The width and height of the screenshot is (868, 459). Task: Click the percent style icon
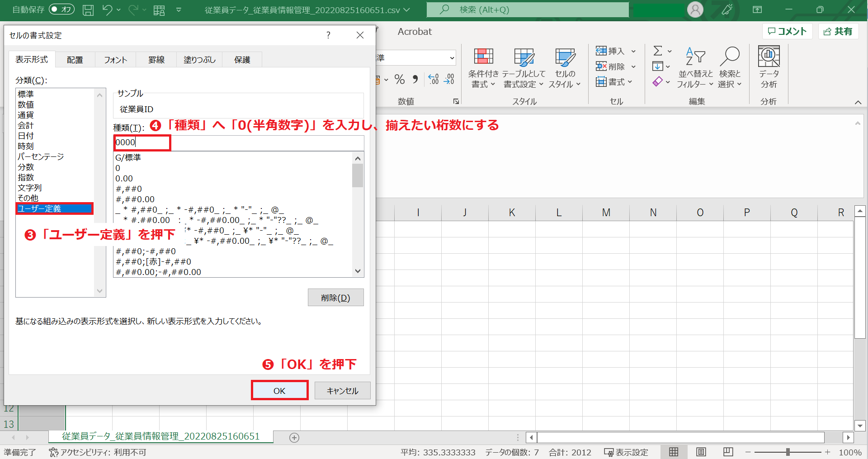point(399,80)
